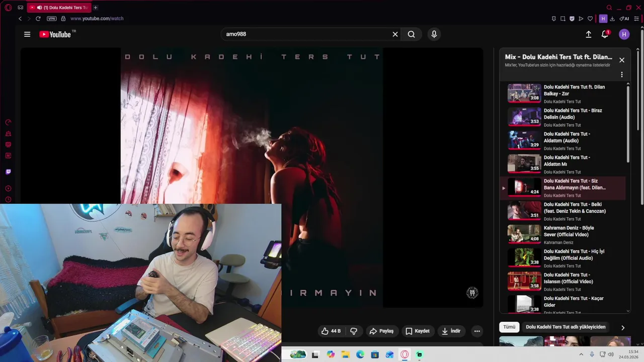Viewport: 644px width, 362px height.
Task: Open YouTube notifications bell
Action: [605, 34]
